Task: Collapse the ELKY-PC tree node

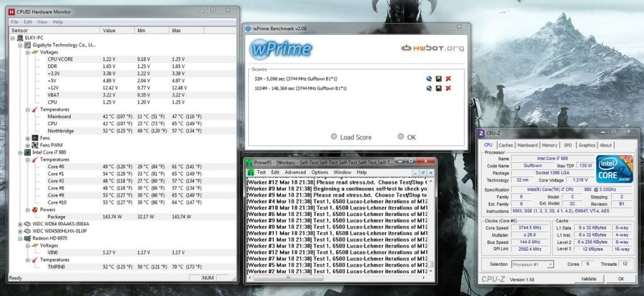Action: pyautogui.click(x=13, y=38)
